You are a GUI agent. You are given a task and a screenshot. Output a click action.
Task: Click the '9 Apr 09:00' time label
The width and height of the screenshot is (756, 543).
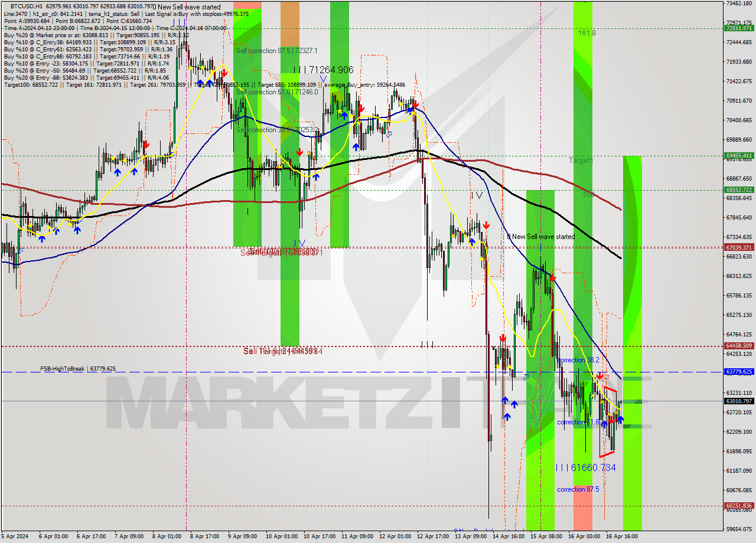[x=242, y=537]
